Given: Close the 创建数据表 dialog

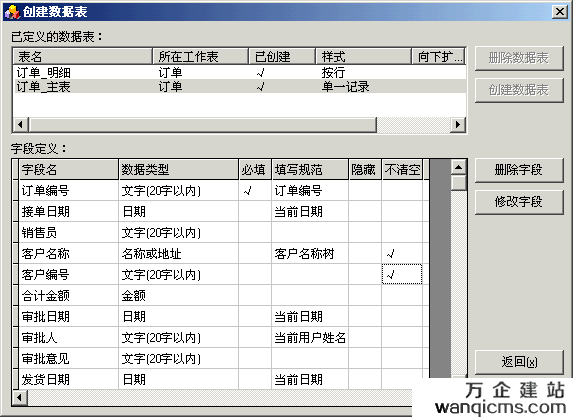Looking at the screenshot, I should coord(560,12).
